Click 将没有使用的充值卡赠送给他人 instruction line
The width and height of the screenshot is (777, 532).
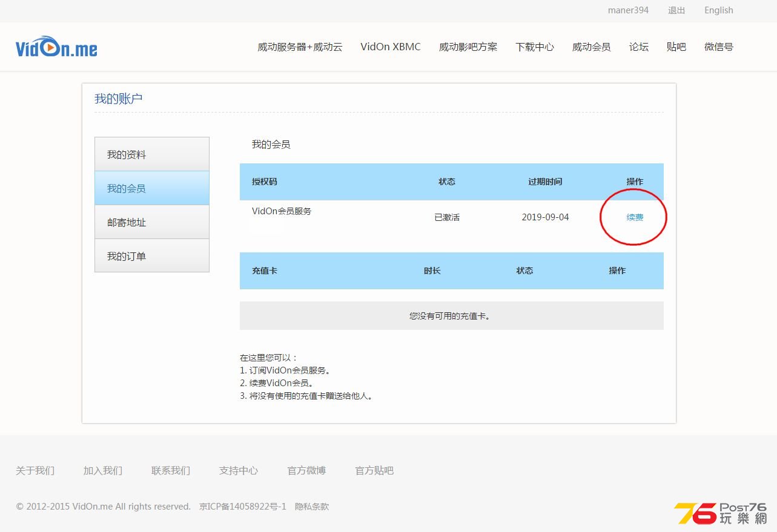(x=306, y=396)
